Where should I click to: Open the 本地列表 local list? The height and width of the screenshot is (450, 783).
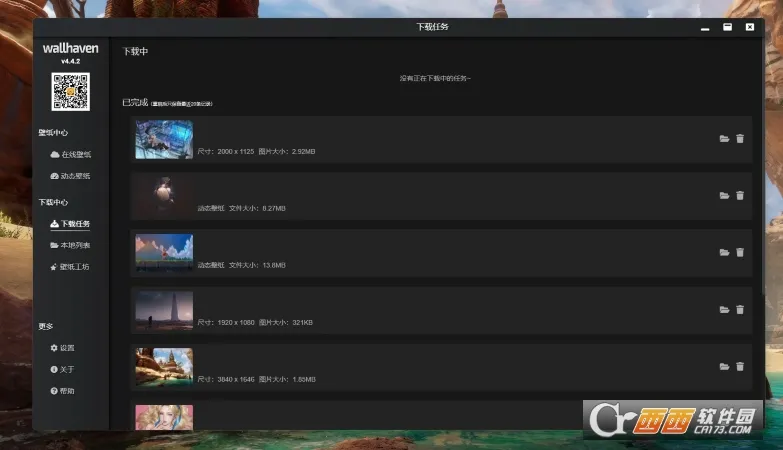coord(70,245)
